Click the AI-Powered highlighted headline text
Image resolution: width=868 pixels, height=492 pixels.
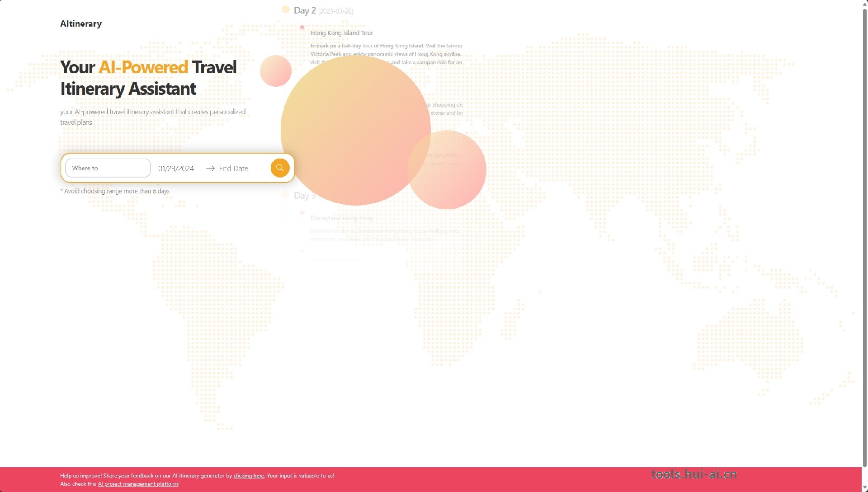coord(143,67)
